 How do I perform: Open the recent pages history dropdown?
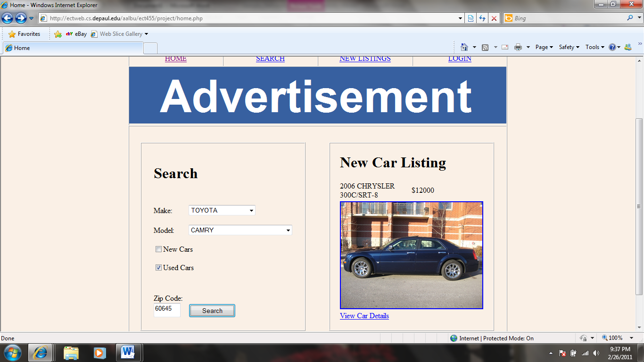click(32, 18)
